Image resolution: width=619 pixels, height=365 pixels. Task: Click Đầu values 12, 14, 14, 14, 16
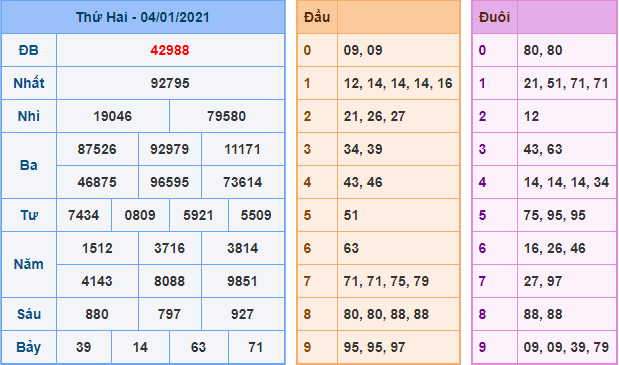point(398,83)
